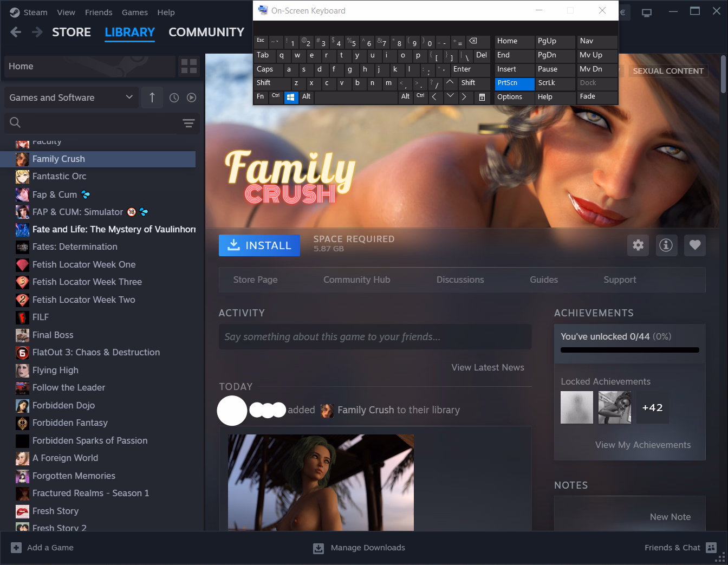This screenshot has width=728, height=565.
Task: Open game info icon for Family Crush
Action: [666, 245]
